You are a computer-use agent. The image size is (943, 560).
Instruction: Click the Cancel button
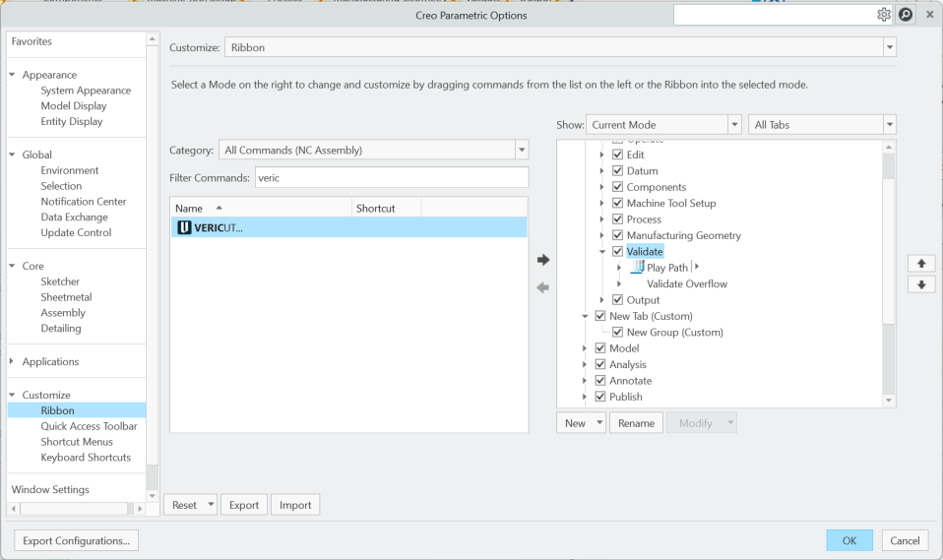coord(905,540)
